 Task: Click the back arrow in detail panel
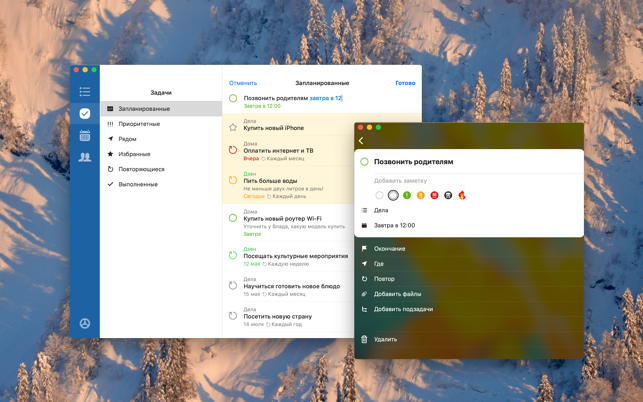[x=362, y=141]
